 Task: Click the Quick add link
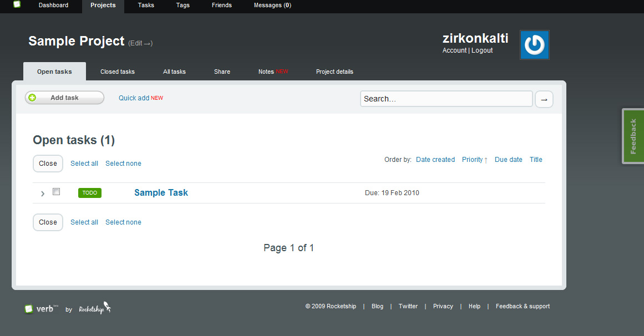click(x=134, y=98)
